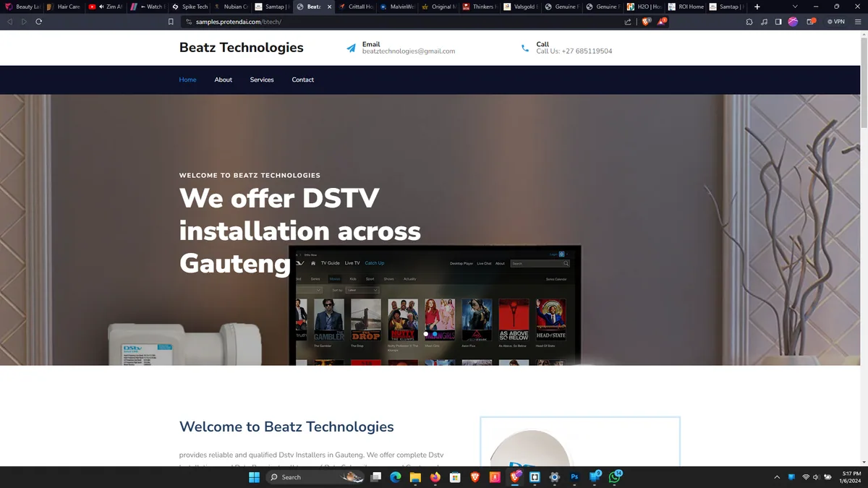Image resolution: width=868 pixels, height=488 pixels.
Task: Expand the tab search chevron
Action: (795, 7)
